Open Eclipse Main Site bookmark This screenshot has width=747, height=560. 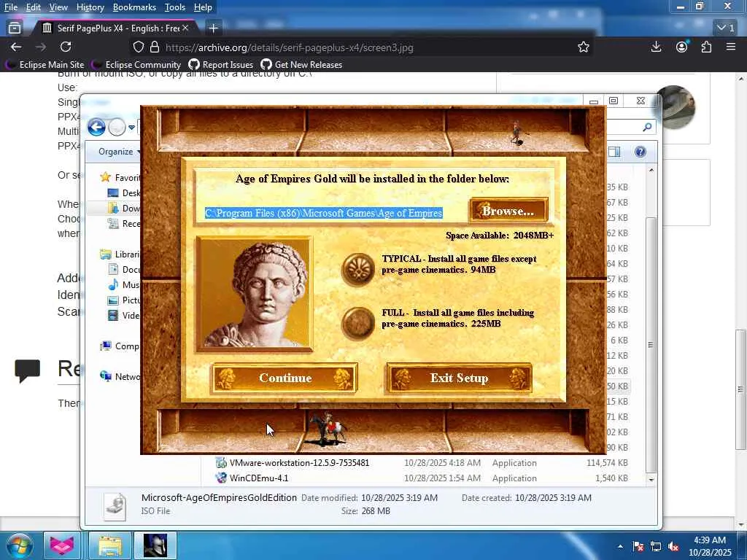pyautogui.click(x=44, y=65)
